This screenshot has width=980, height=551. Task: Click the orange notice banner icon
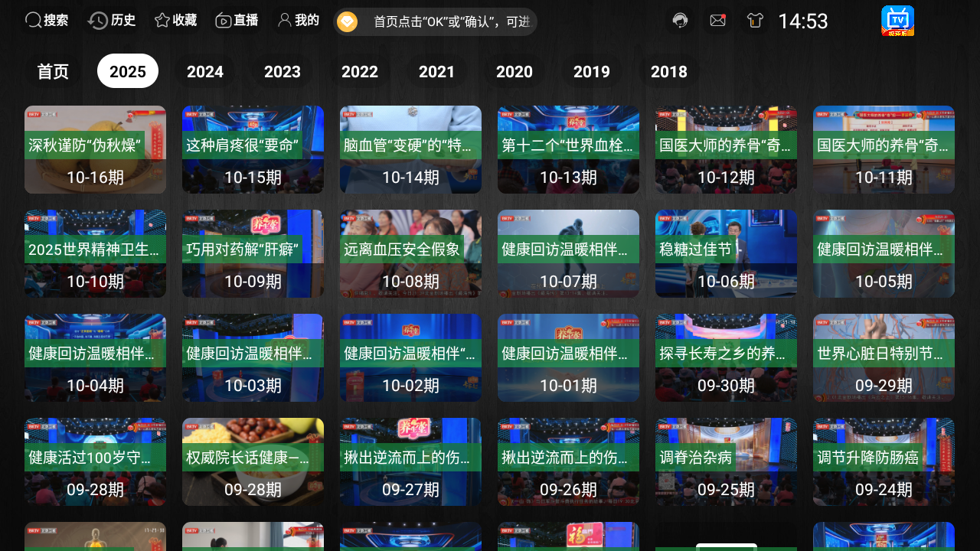pos(348,21)
